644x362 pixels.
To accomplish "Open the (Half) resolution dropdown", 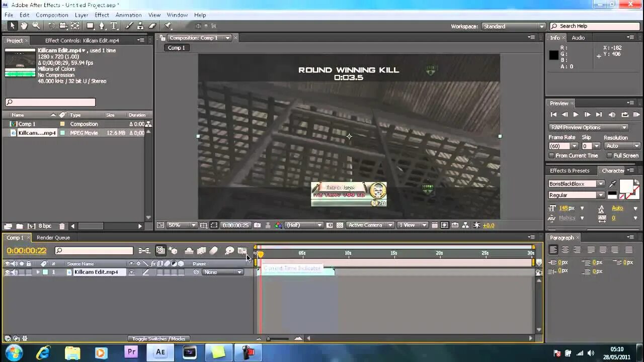I will tap(304, 225).
